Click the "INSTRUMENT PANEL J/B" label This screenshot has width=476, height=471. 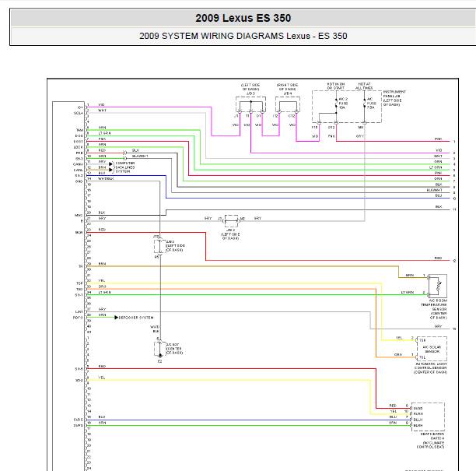click(394, 94)
